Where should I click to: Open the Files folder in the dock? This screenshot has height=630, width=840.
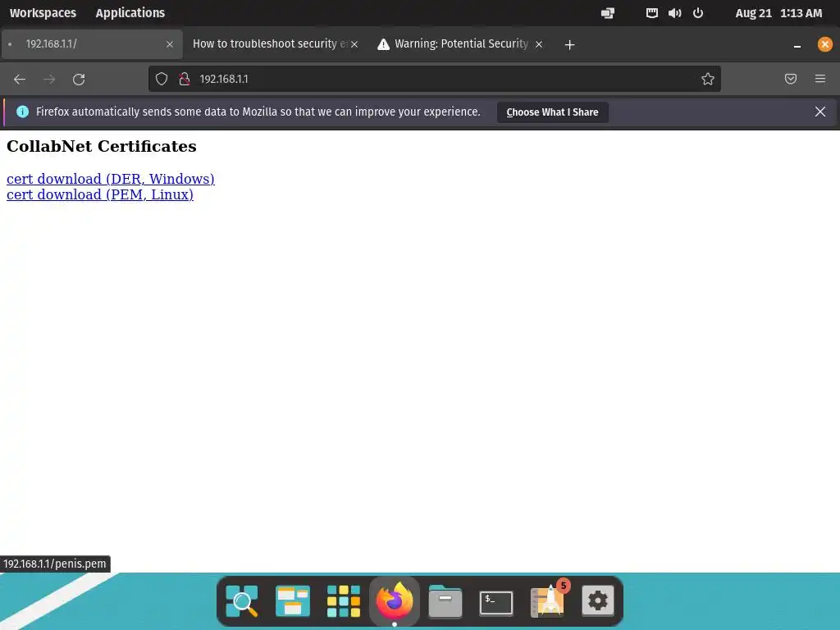coord(445,601)
